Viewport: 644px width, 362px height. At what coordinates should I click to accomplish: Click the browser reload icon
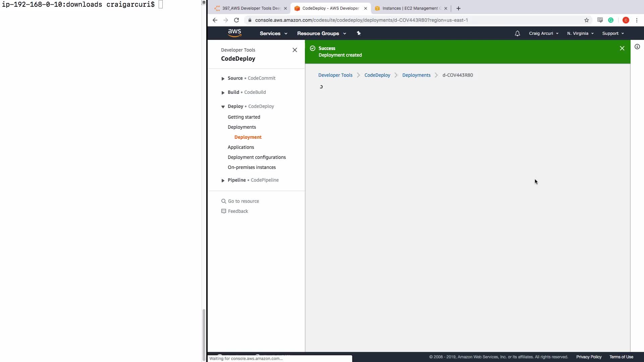236,20
